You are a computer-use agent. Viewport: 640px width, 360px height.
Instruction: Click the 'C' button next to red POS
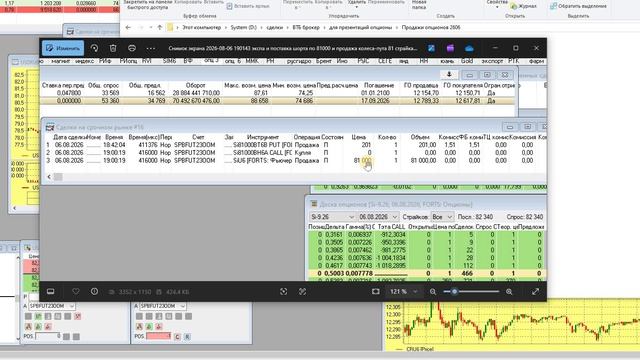(x=177, y=336)
